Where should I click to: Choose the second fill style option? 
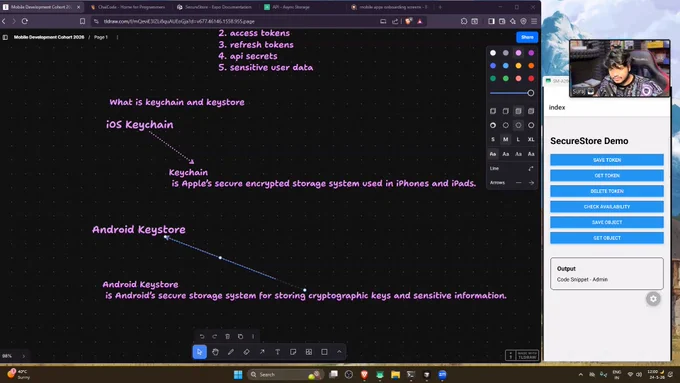[506, 111]
